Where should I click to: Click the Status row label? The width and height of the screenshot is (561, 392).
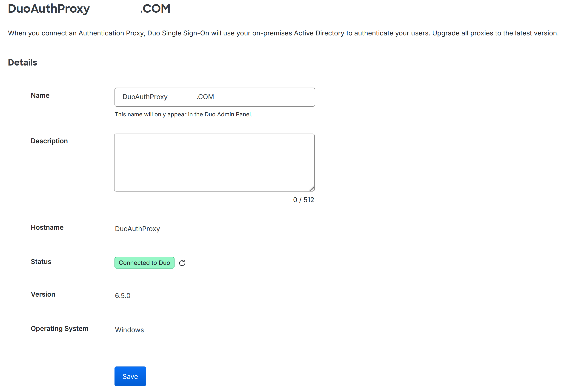pyautogui.click(x=41, y=262)
